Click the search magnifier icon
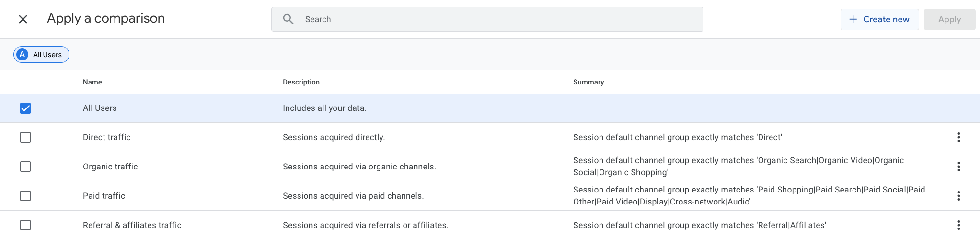This screenshot has height=240, width=980. 288,19
